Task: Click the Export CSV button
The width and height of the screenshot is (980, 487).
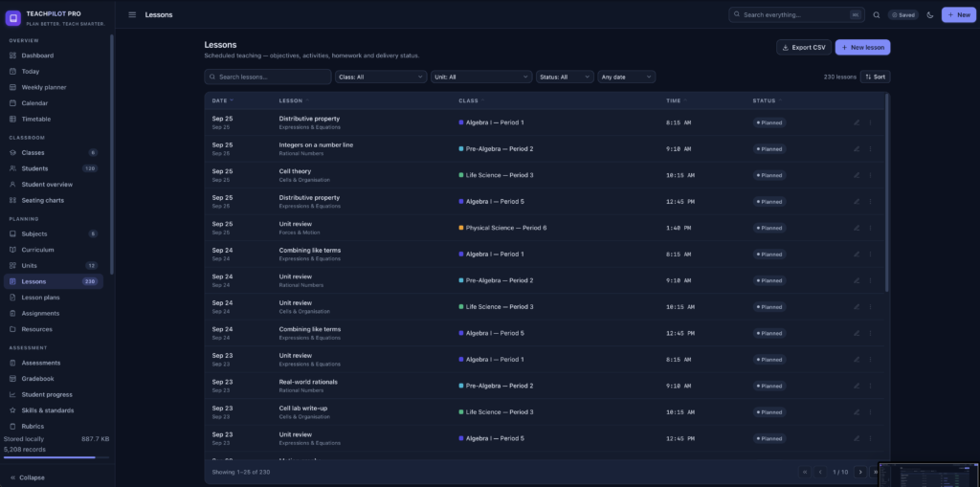Action: coord(804,48)
